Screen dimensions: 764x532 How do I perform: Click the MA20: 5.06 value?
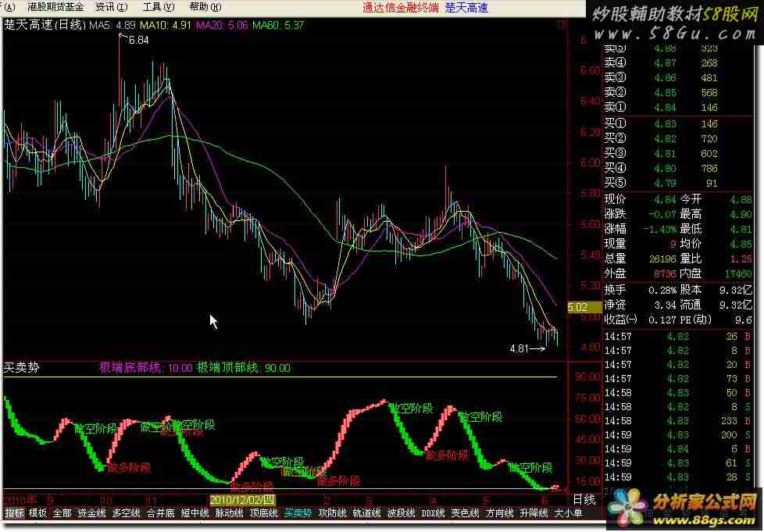(222, 25)
